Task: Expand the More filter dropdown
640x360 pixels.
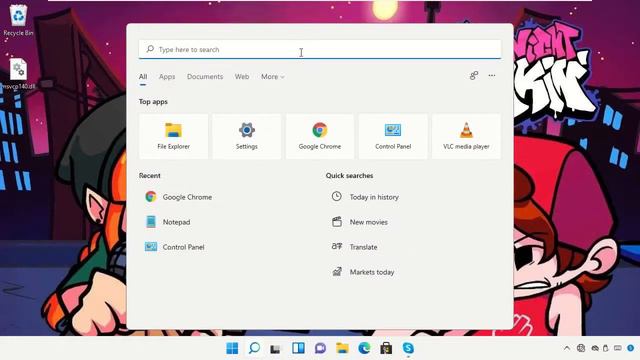Action: (273, 77)
